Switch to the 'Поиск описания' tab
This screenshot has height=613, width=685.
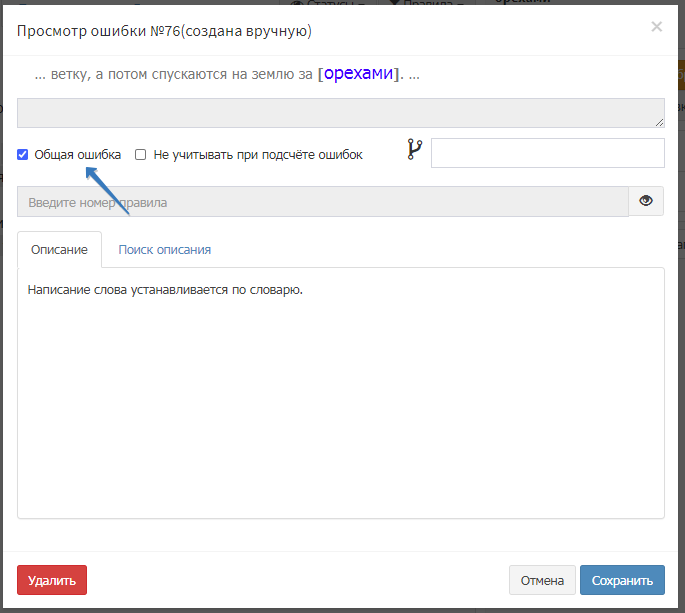point(164,250)
